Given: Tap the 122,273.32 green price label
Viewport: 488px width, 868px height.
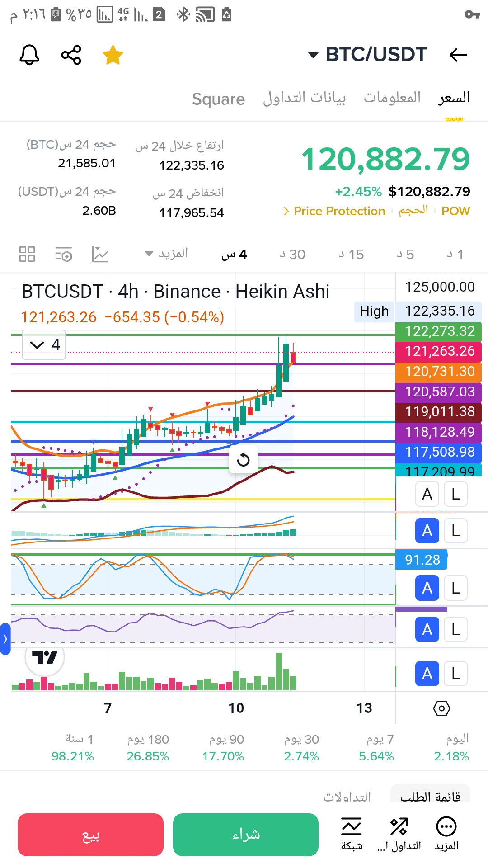Looking at the screenshot, I should 438,331.
